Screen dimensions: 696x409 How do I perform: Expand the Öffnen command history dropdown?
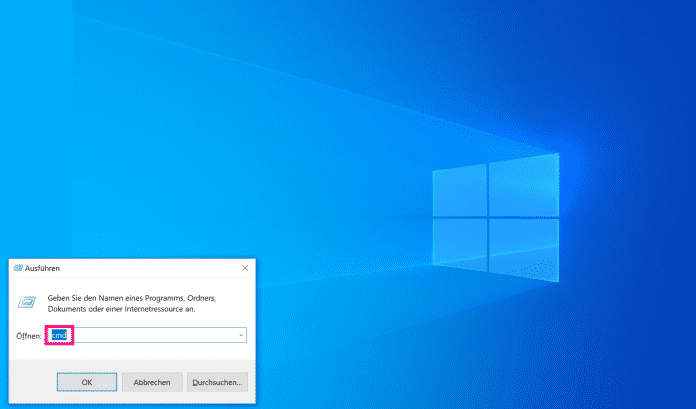point(241,335)
